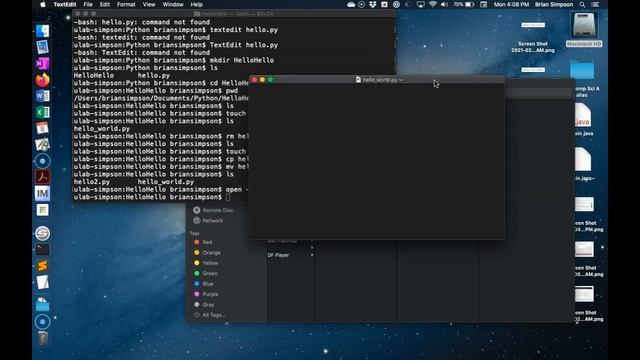Open Microsoft Excel from the Dock

[42, 112]
